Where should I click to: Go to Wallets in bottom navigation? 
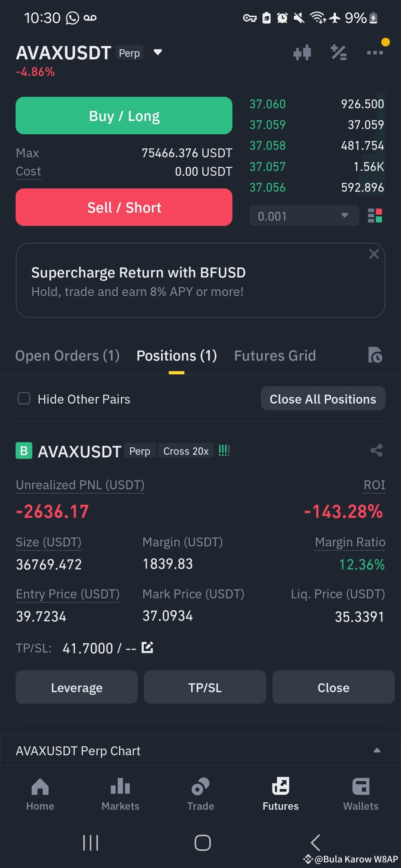click(x=361, y=794)
